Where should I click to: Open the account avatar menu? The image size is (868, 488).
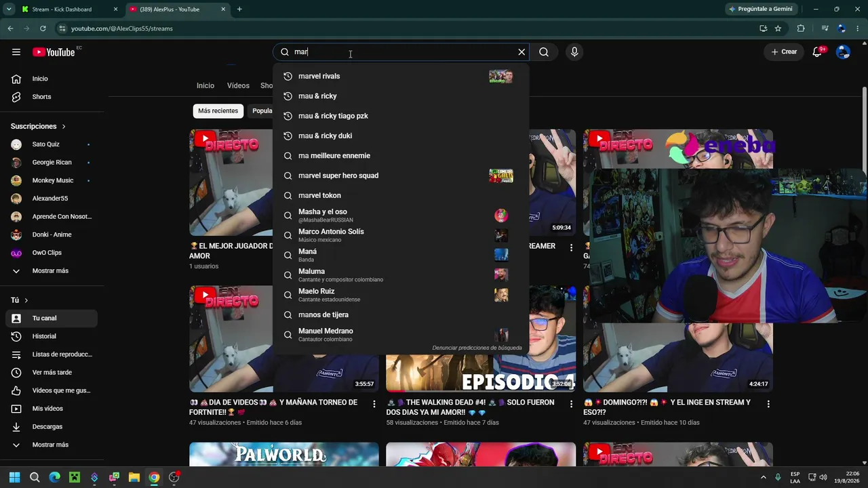(x=843, y=52)
